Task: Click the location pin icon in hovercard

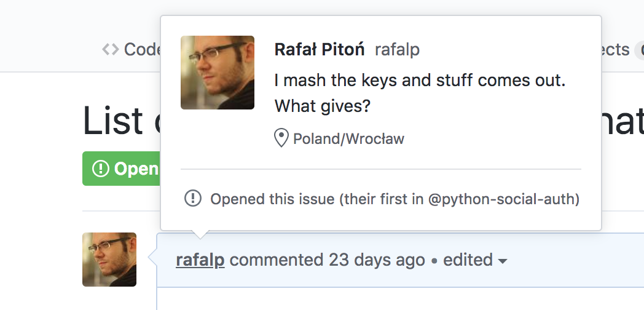Action: (x=281, y=138)
